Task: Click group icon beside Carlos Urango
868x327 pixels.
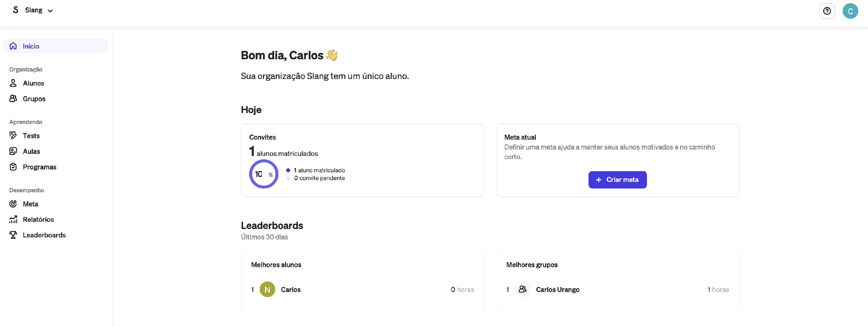Action: 522,290
